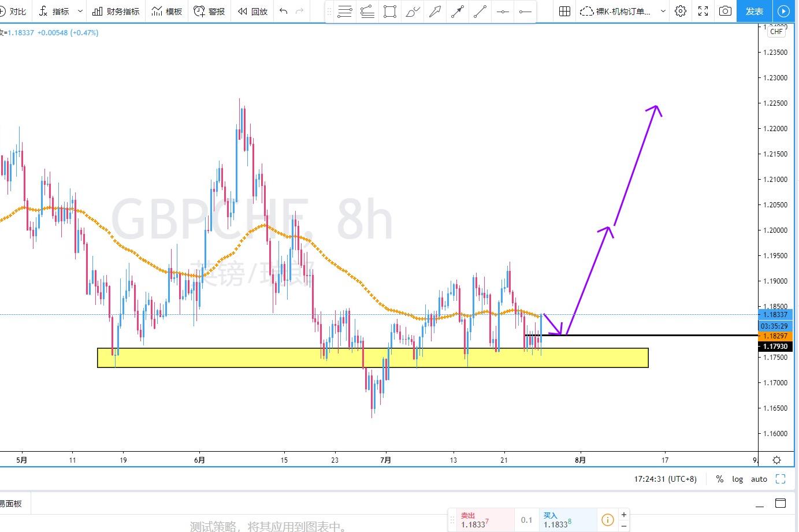Click the 买入 buy price button

tap(568, 520)
